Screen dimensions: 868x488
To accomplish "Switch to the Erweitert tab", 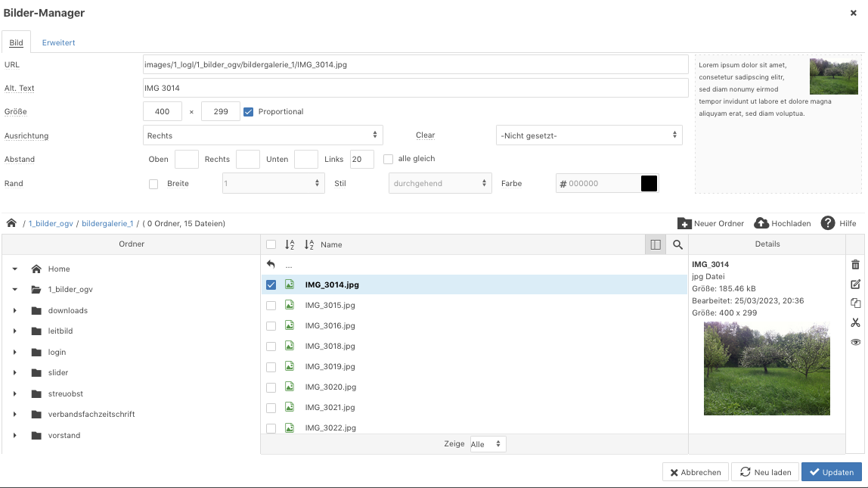I will tap(58, 42).
